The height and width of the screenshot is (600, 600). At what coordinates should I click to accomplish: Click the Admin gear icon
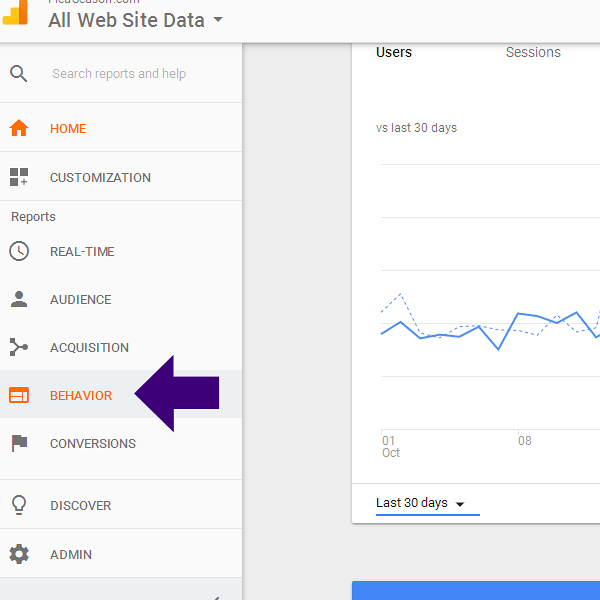[18, 554]
